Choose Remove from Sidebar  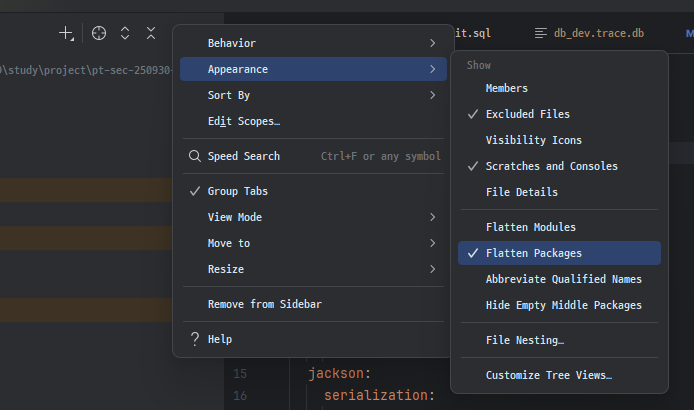click(x=313, y=304)
